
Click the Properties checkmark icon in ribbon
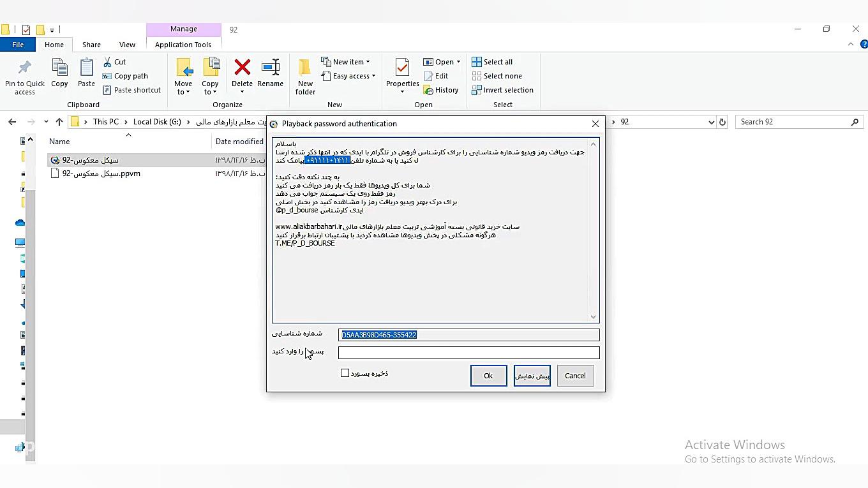coord(402,68)
